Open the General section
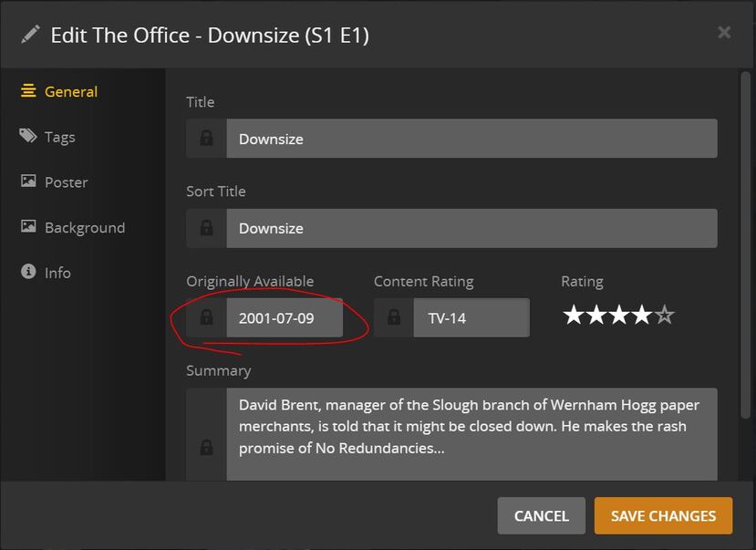This screenshot has width=756, height=550. [x=59, y=91]
